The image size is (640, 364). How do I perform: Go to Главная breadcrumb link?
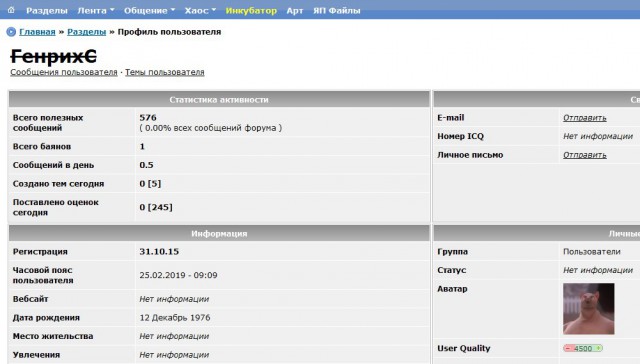[x=37, y=32]
